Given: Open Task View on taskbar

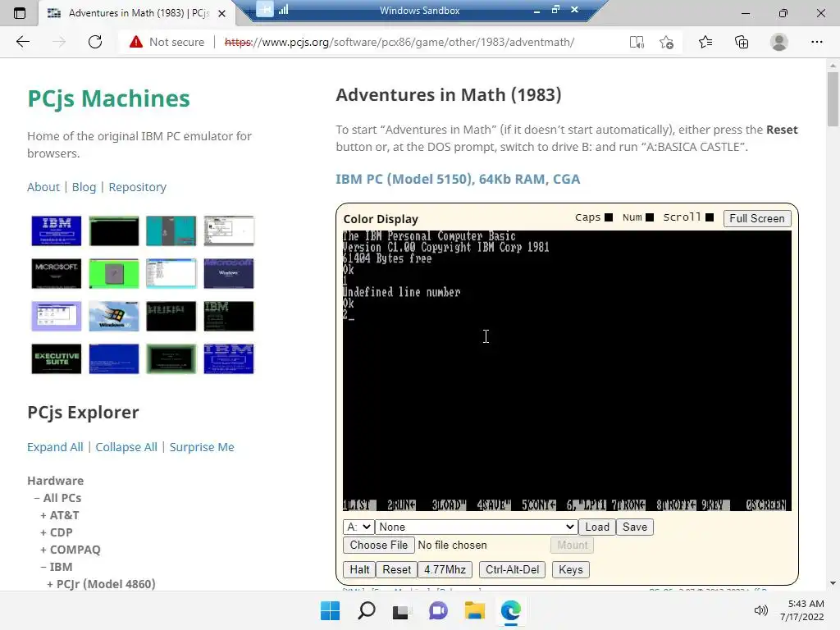Looking at the screenshot, I should [x=402, y=610].
